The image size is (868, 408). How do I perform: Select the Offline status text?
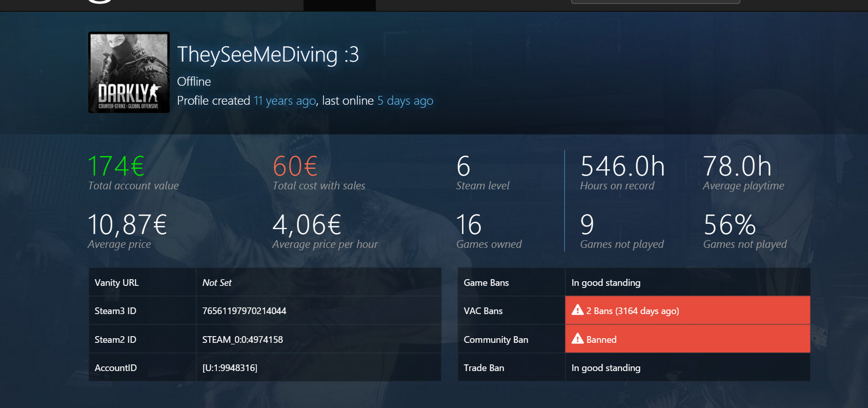[194, 82]
